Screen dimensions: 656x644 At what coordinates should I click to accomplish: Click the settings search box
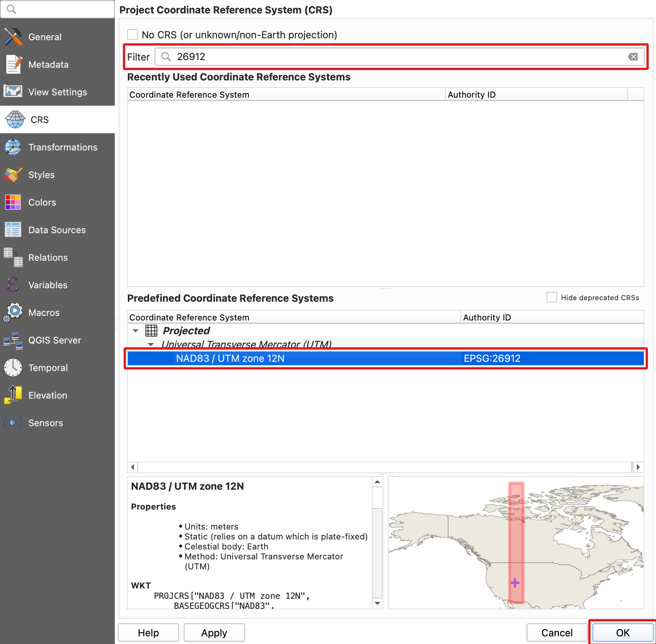tap(57, 9)
